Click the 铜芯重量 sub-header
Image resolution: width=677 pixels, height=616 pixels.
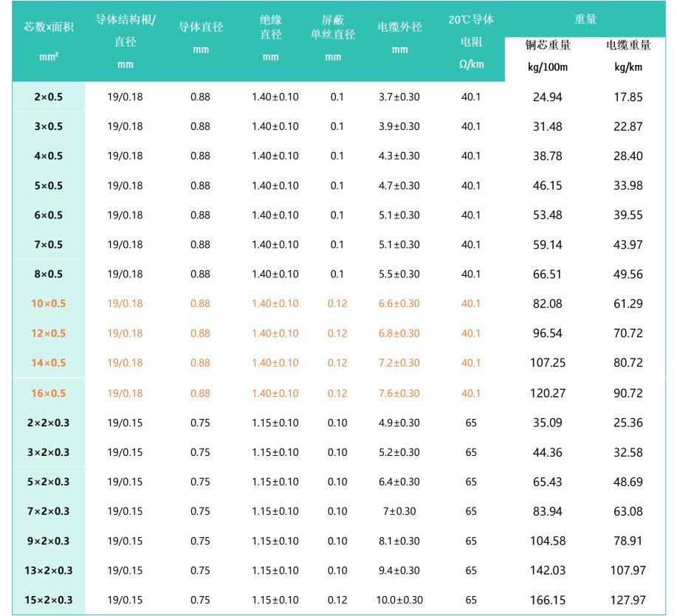pyautogui.click(x=548, y=46)
